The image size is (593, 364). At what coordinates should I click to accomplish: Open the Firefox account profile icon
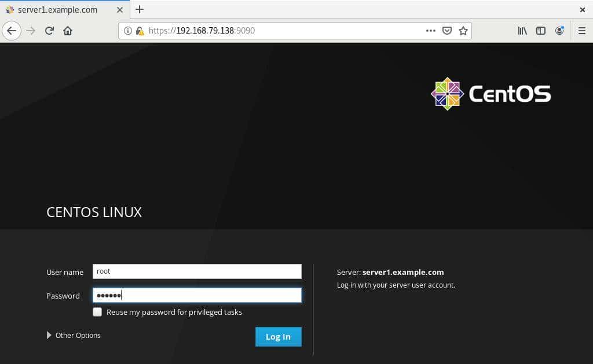point(559,31)
